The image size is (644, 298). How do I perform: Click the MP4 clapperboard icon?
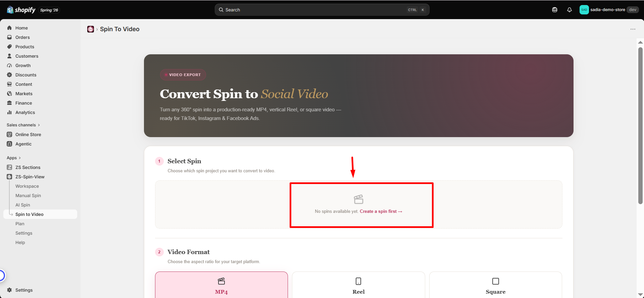click(x=221, y=281)
